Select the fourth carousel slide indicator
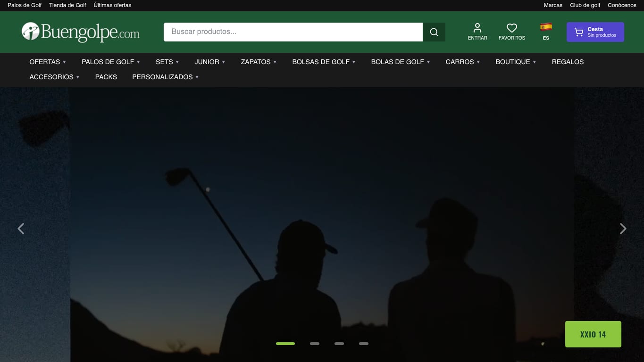The image size is (644, 362). point(364,344)
